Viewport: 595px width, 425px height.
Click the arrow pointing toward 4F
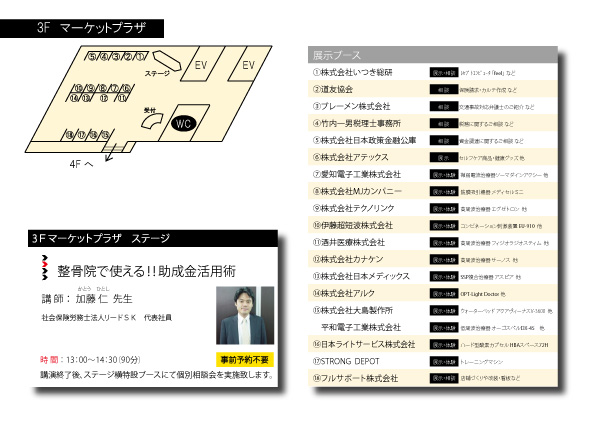tap(110, 153)
